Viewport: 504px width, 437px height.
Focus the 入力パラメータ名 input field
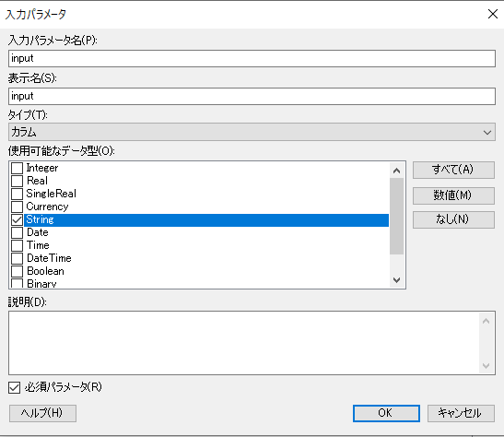click(x=252, y=58)
